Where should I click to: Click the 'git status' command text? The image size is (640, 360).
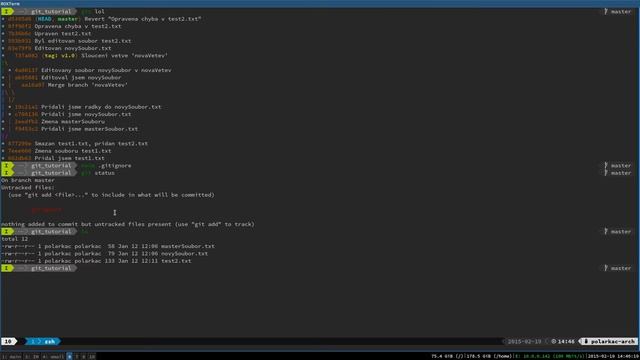coord(98,173)
